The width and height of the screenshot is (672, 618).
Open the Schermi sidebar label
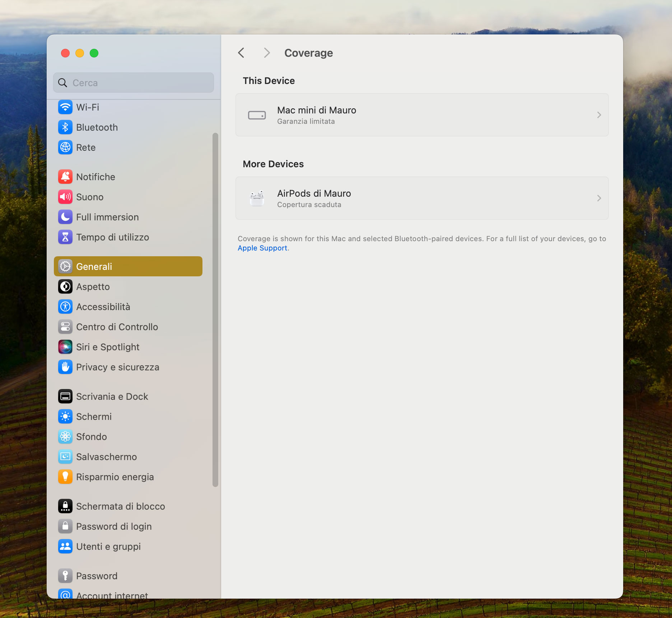point(94,416)
